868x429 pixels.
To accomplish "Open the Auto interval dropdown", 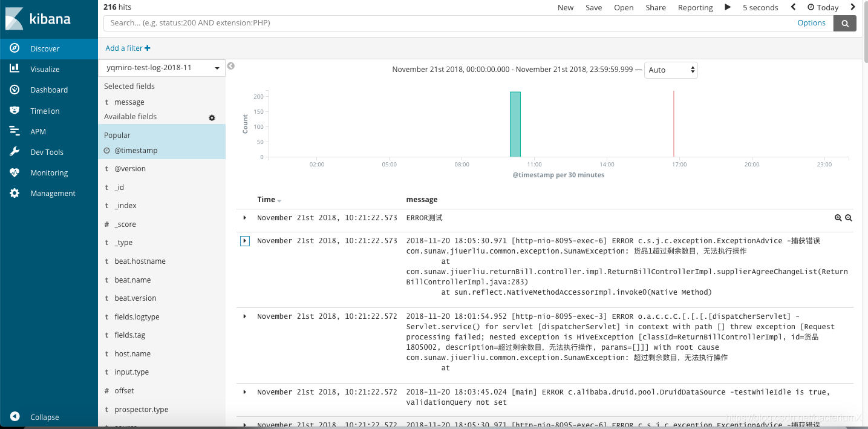I will tap(671, 70).
